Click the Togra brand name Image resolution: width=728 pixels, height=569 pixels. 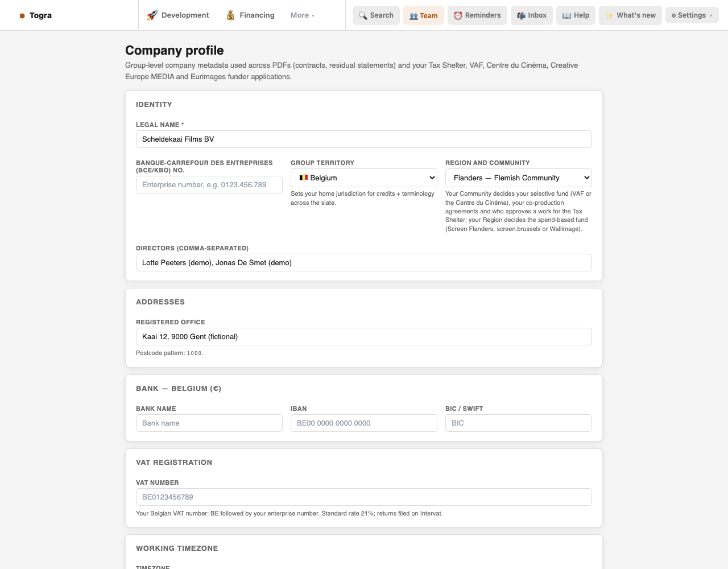[40, 15]
